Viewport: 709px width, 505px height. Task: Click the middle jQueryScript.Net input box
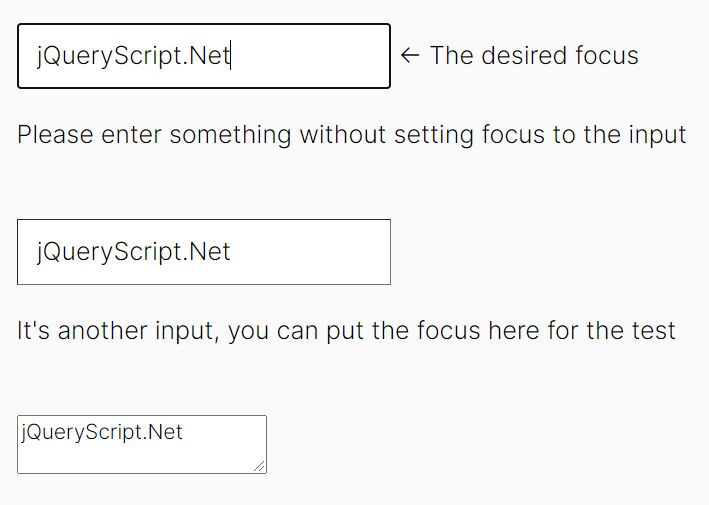203,252
